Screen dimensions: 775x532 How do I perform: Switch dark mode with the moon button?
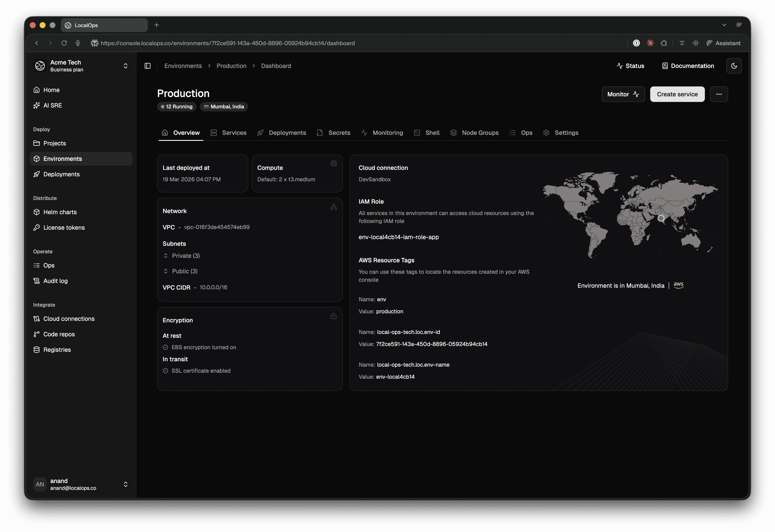(734, 66)
